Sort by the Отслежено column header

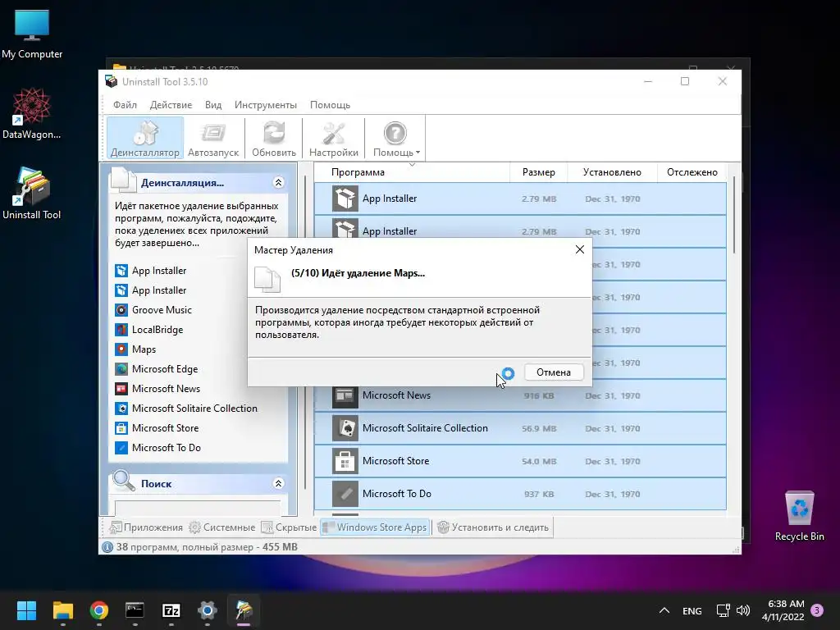coord(692,172)
